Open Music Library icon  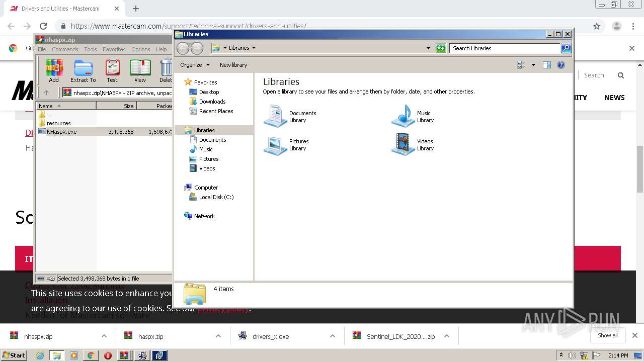click(x=413, y=116)
